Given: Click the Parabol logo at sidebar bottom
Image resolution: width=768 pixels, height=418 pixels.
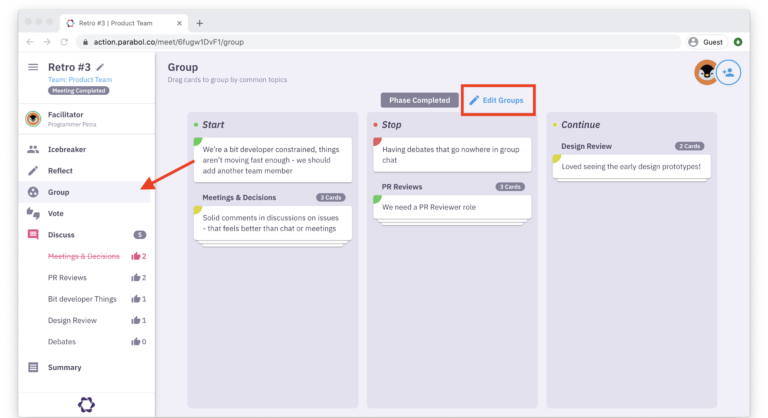Looking at the screenshot, I should [86, 404].
